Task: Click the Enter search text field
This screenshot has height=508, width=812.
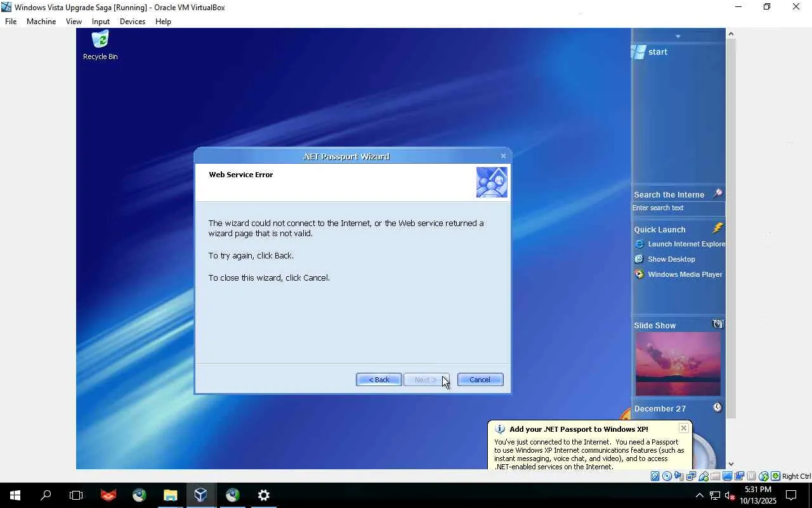Action: pos(678,208)
